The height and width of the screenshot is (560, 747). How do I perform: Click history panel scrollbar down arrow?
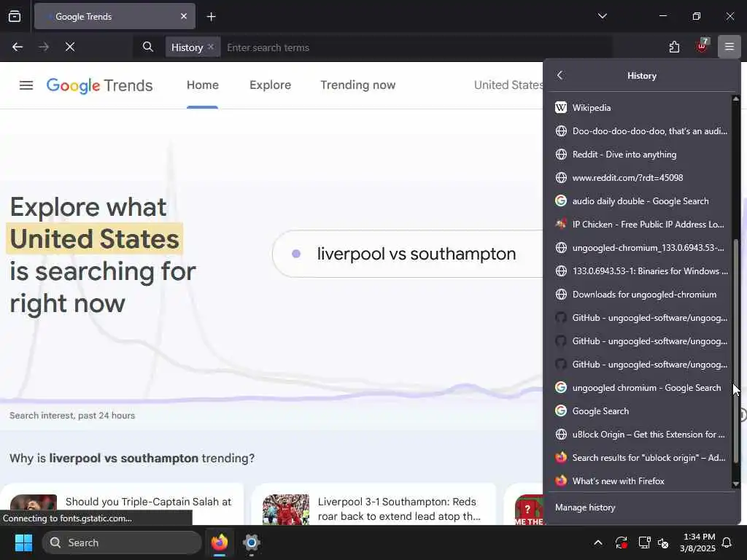tap(736, 484)
